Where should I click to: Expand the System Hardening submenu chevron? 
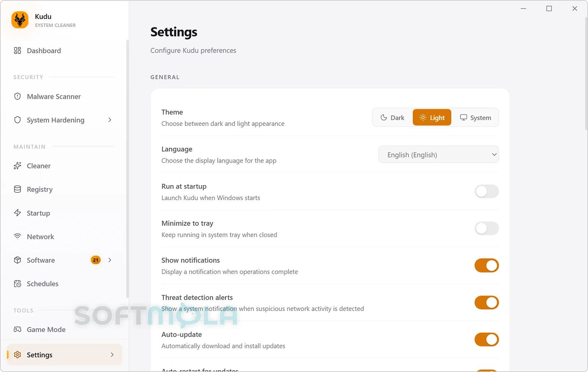[x=110, y=120]
